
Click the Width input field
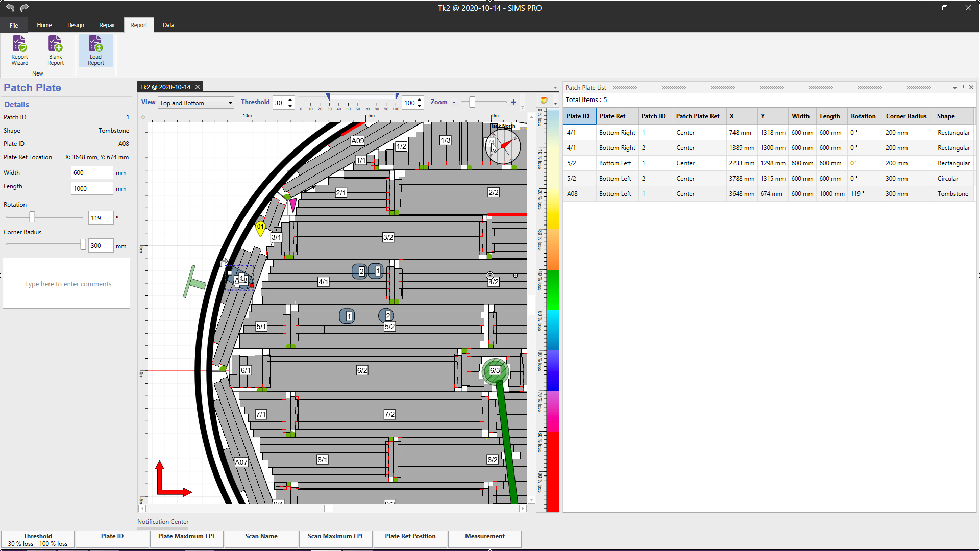coord(92,173)
